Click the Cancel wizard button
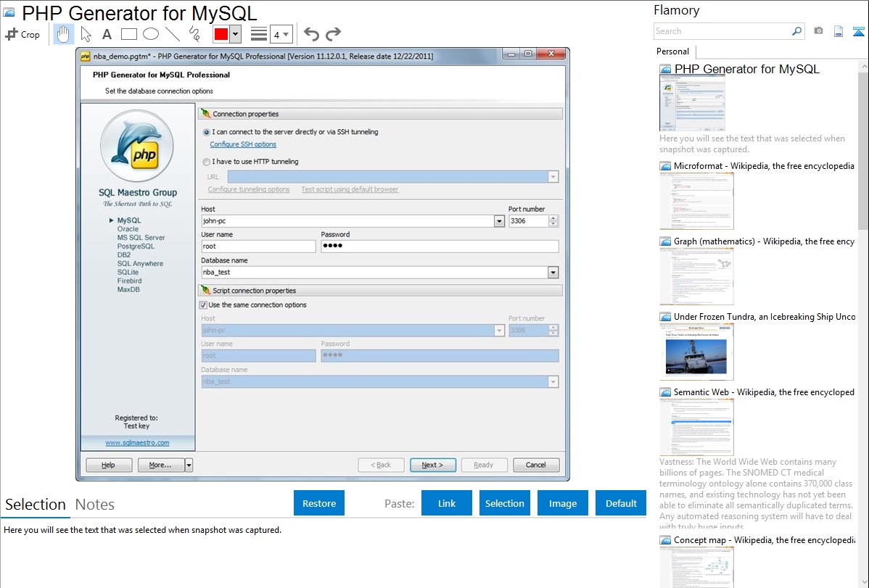Image resolution: width=869 pixels, height=588 pixels. click(x=536, y=465)
